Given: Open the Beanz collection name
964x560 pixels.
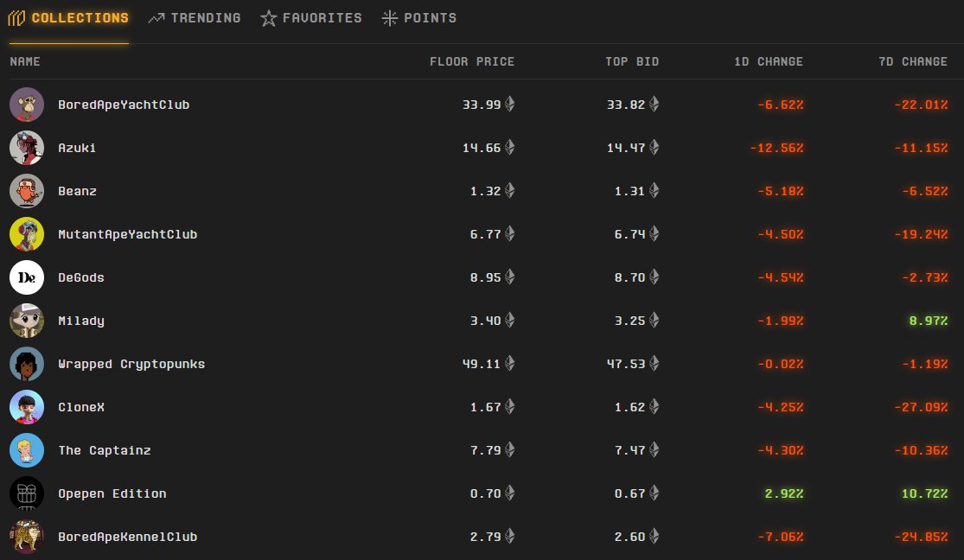Looking at the screenshot, I should click(x=77, y=191).
